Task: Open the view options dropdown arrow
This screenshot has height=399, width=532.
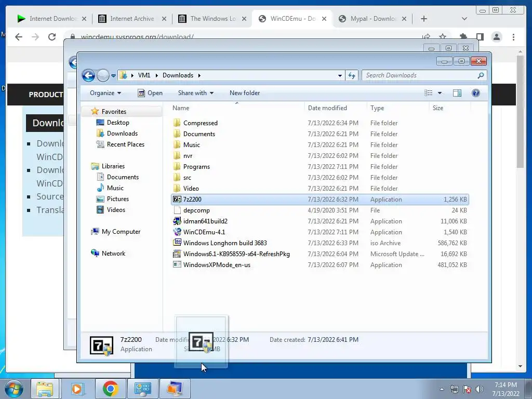Action: click(x=440, y=93)
